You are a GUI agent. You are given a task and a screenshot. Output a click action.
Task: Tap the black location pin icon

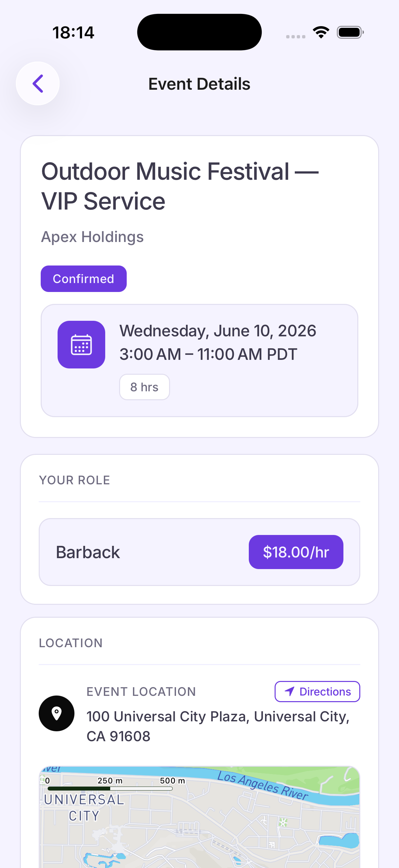click(57, 713)
